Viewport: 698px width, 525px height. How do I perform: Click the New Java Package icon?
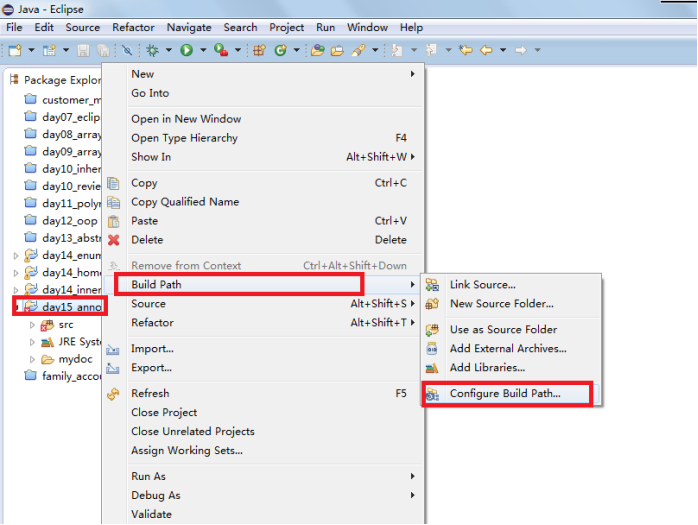pos(260,50)
